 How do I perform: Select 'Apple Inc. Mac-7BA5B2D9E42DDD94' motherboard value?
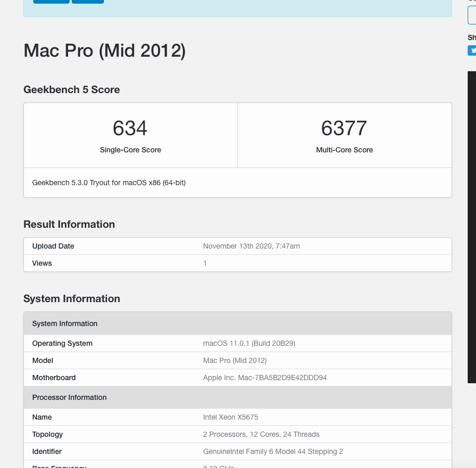click(265, 378)
